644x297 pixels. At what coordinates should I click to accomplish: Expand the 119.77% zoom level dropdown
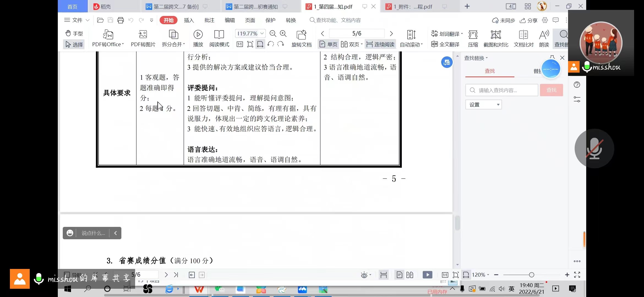[262, 34]
